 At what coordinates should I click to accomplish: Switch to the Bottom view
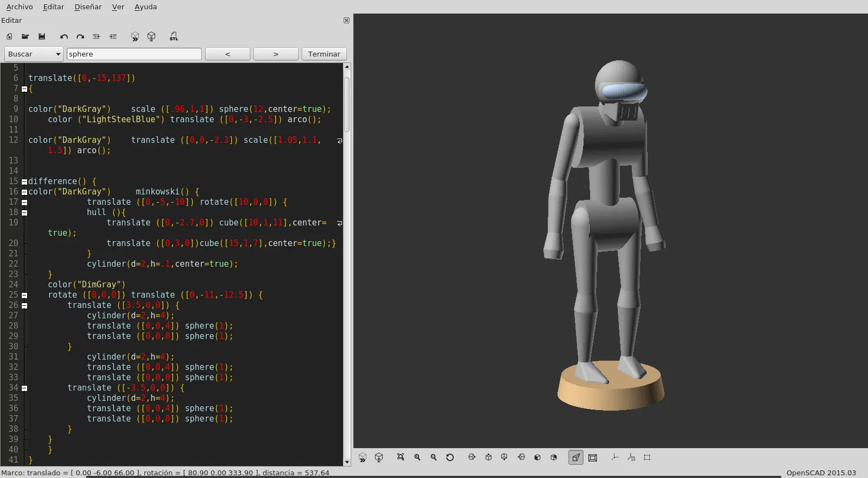pyautogui.click(x=504, y=457)
